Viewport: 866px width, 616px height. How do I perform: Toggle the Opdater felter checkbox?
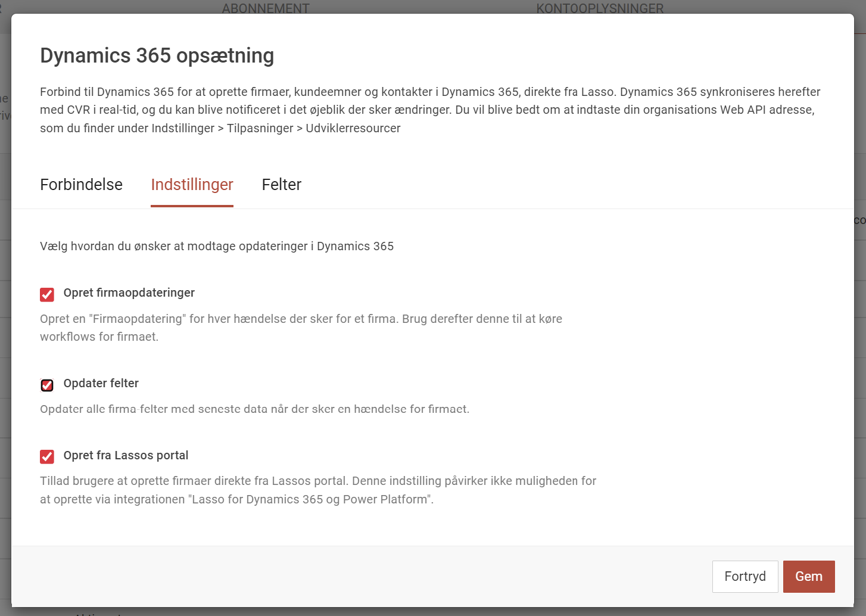[47, 385]
